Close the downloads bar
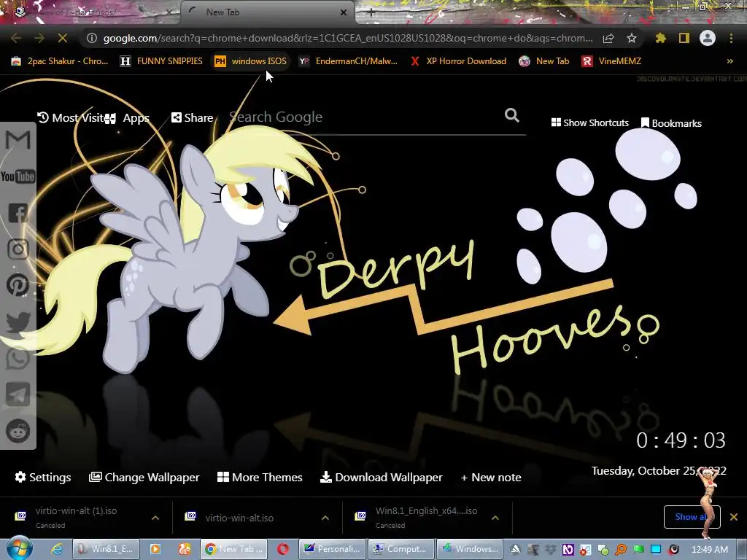The width and height of the screenshot is (747, 560). pyautogui.click(x=734, y=517)
